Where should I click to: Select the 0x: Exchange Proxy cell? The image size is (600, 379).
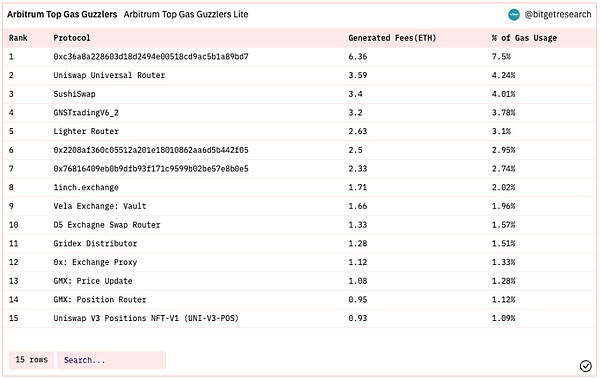pos(95,262)
